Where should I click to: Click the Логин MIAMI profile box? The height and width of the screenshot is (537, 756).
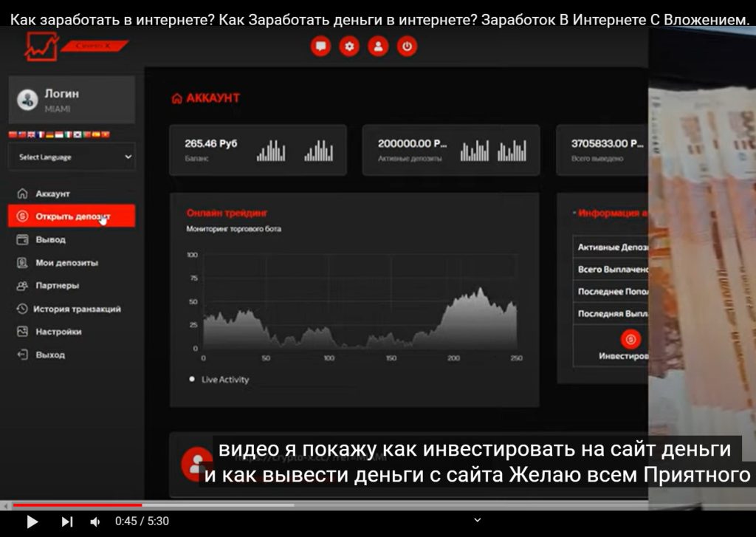(72, 100)
